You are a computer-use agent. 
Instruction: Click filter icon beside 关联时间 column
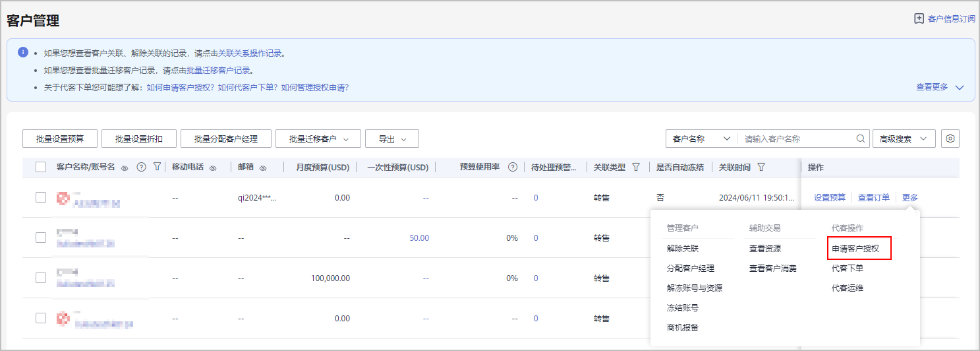coord(761,168)
